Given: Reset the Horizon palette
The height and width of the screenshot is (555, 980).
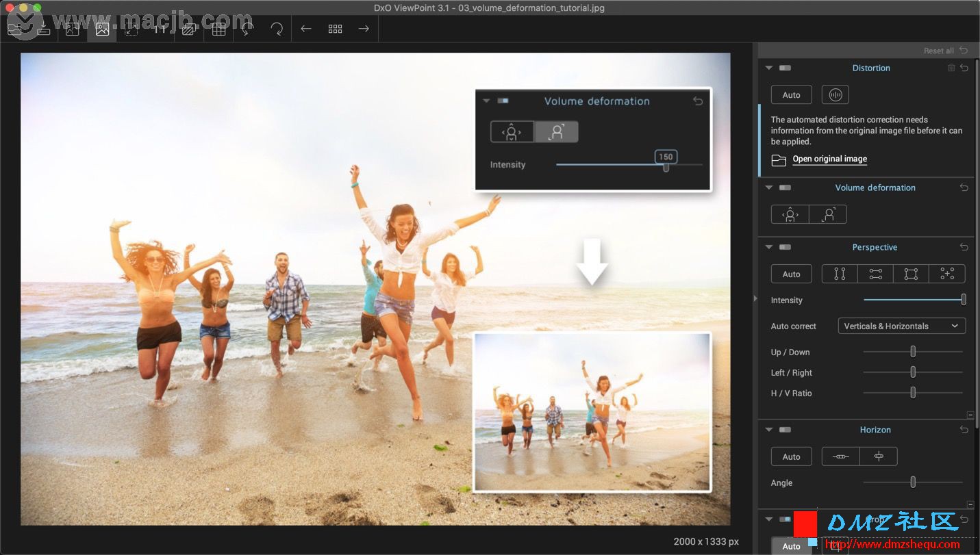Looking at the screenshot, I should click(964, 430).
